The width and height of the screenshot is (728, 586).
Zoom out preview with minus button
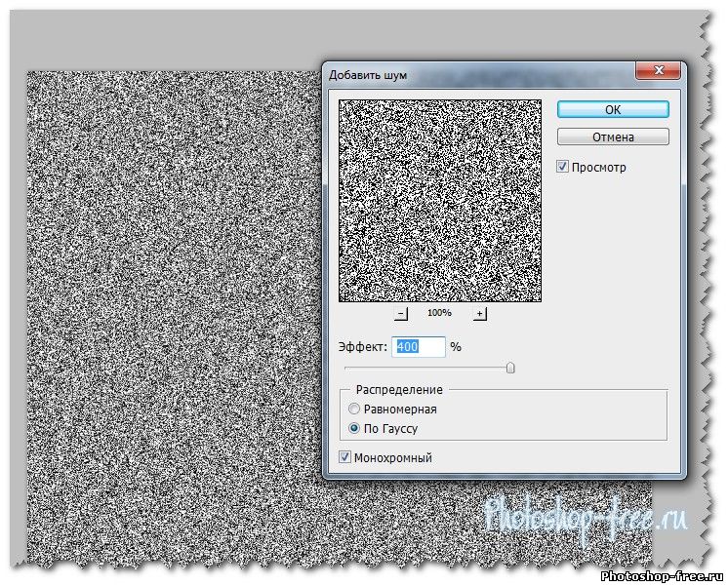click(401, 313)
